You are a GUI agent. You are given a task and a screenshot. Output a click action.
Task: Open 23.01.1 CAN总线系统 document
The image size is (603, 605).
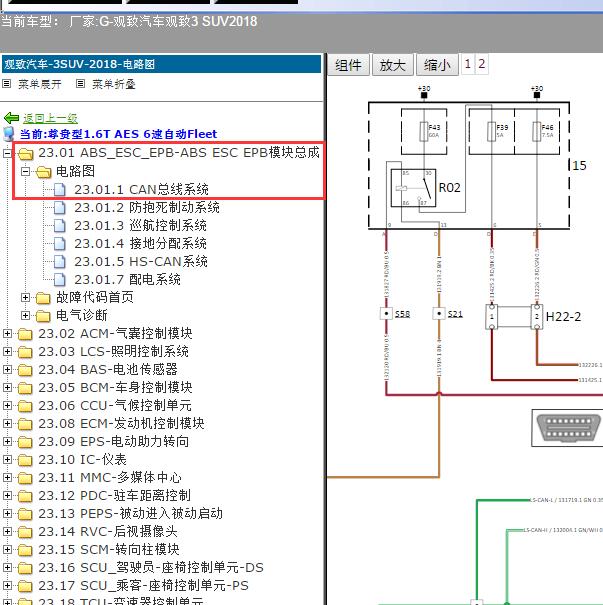tap(141, 189)
